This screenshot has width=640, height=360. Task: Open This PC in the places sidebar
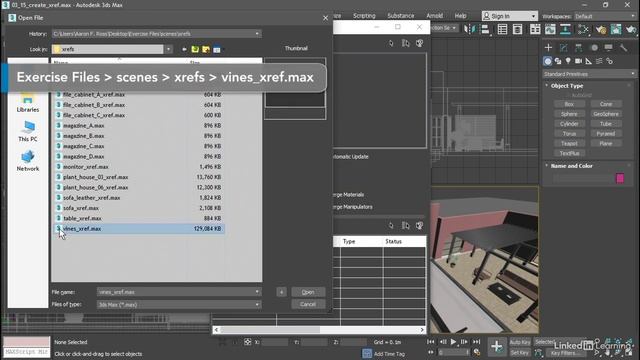[28, 131]
